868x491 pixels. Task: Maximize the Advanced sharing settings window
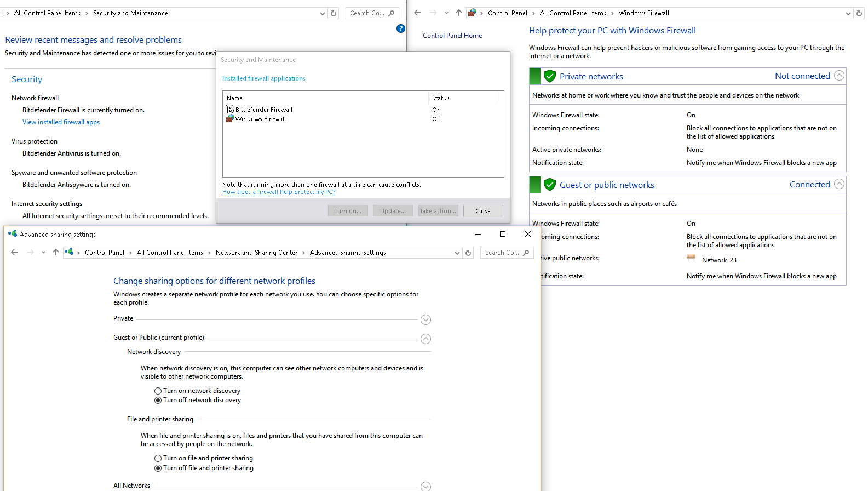tap(503, 234)
